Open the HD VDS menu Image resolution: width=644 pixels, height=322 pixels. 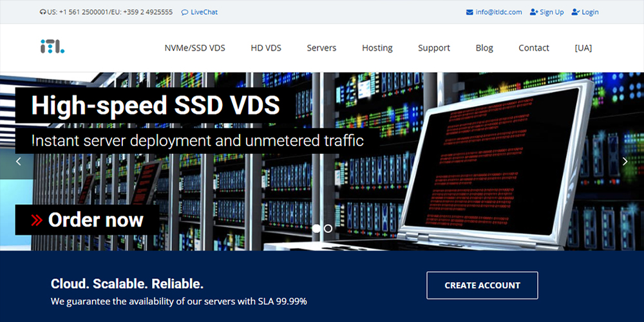click(x=266, y=48)
